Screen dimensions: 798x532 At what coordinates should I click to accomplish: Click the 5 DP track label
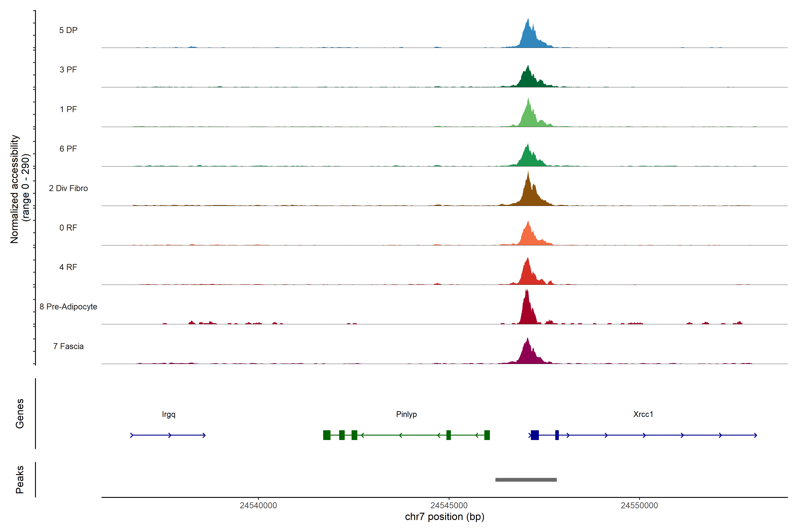tap(68, 30)
